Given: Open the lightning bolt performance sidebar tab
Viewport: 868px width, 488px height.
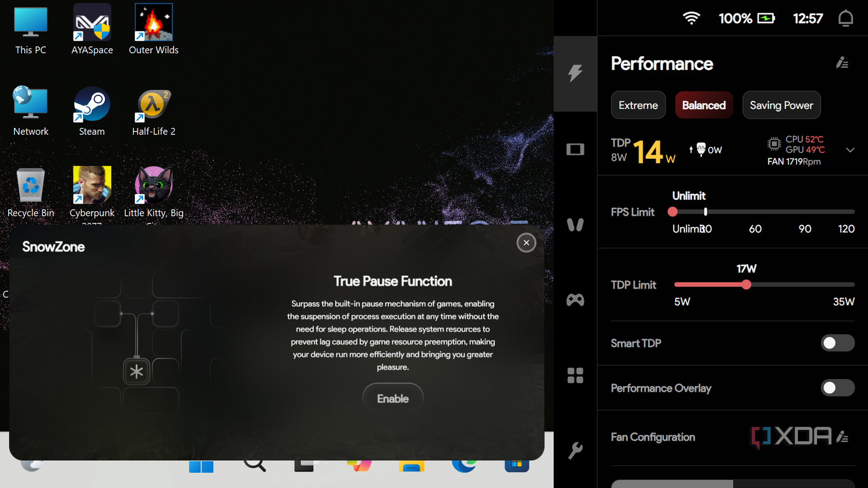Looking at the screenshot, I should tap(575, 74).
